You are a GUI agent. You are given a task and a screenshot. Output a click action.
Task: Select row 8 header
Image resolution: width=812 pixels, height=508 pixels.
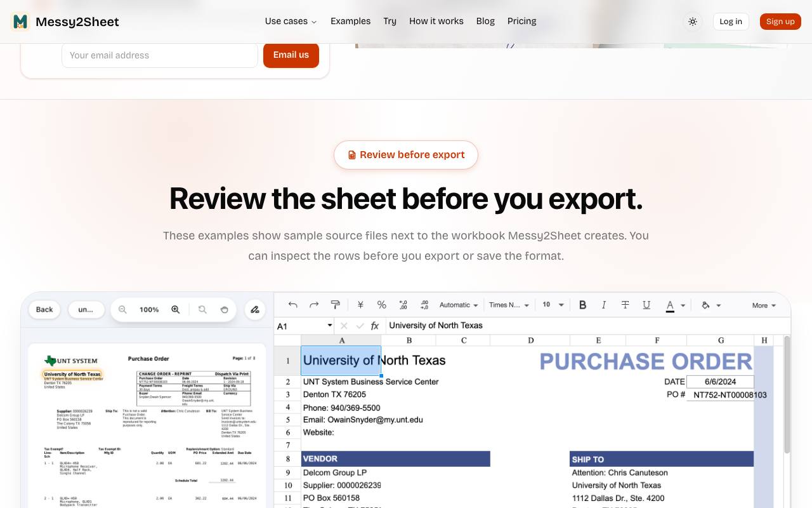pyautogui.click(x=287, y=459)
